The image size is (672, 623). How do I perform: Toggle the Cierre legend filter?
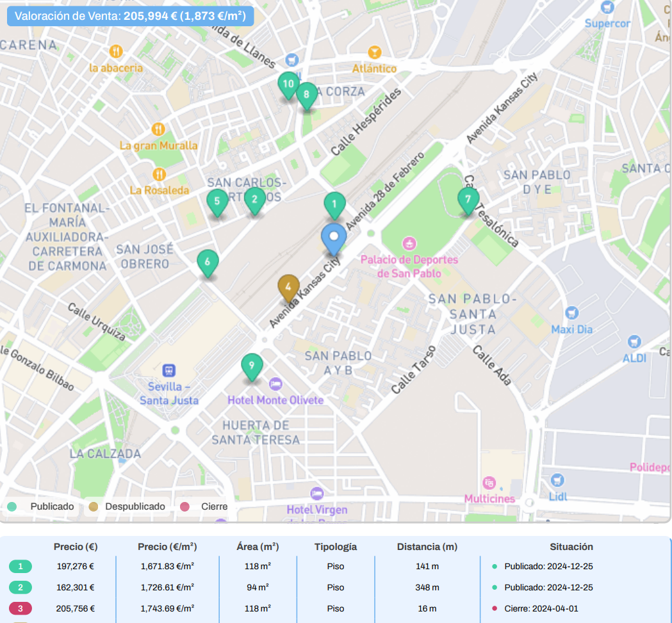[x=205, y=506]
